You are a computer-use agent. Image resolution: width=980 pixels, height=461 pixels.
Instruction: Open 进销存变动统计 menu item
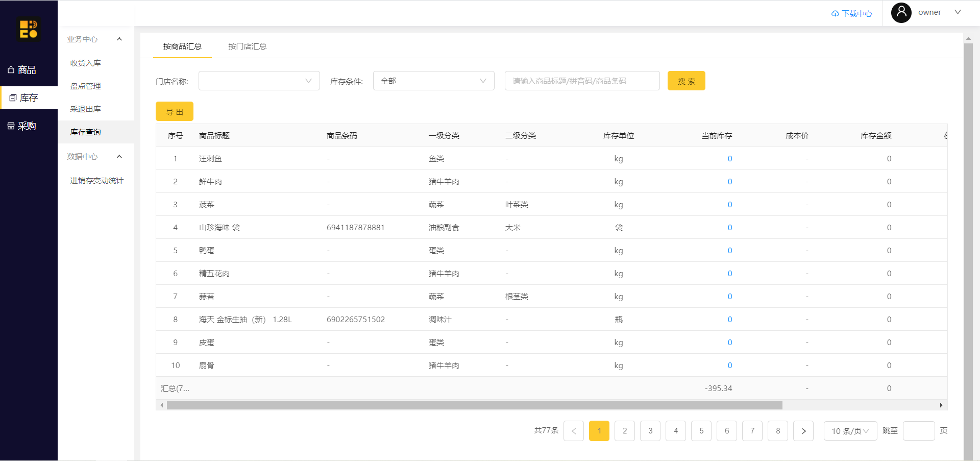tap(96, 181)
